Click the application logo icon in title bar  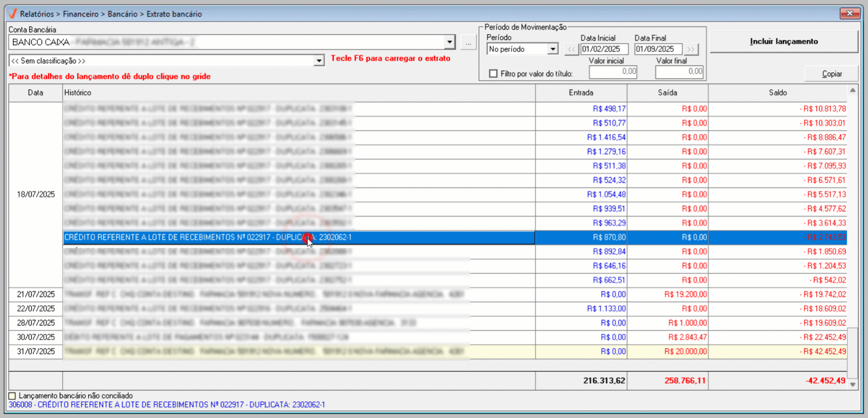click(12, 13)
